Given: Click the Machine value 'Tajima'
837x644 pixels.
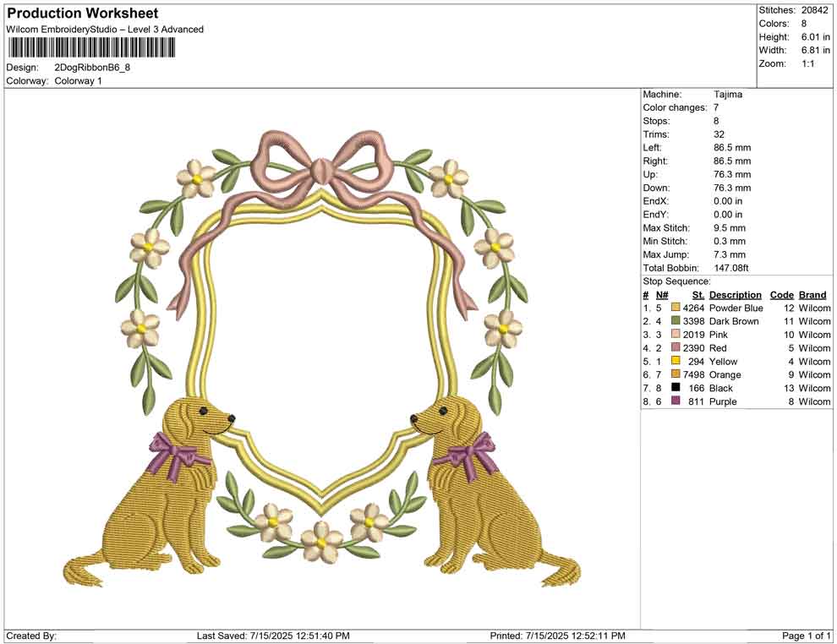Looking at the screenshot, I should click(x=728, y=95).
